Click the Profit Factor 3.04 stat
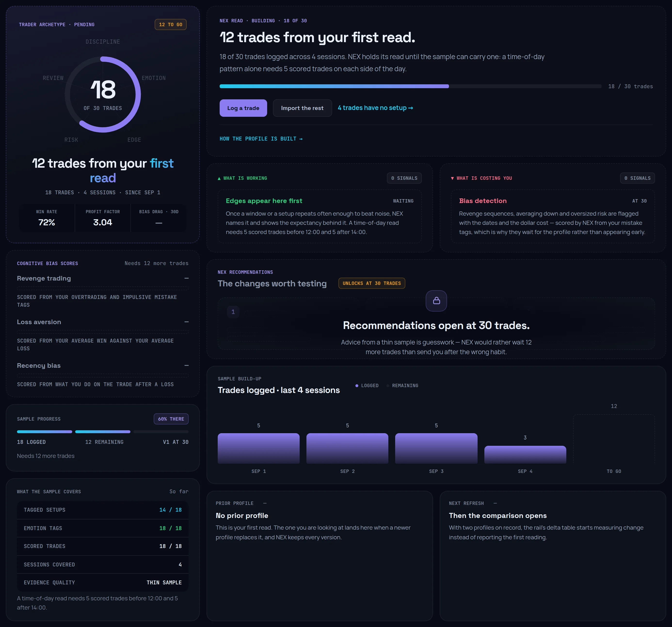This screenshot has height=627, width=672. tap(103, 218)
